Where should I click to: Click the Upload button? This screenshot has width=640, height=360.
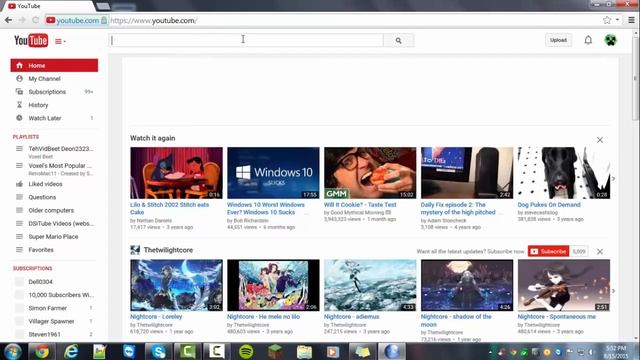click(x=558, y=40)
